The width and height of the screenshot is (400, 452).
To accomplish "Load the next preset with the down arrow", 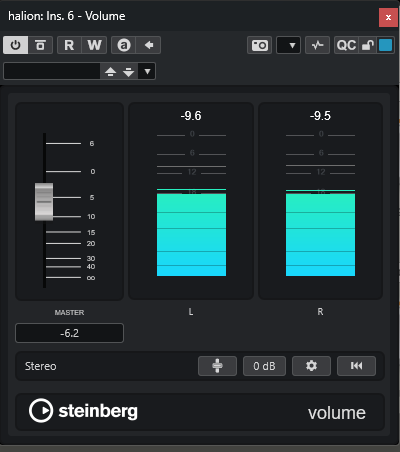I will (x=128, y=71).
